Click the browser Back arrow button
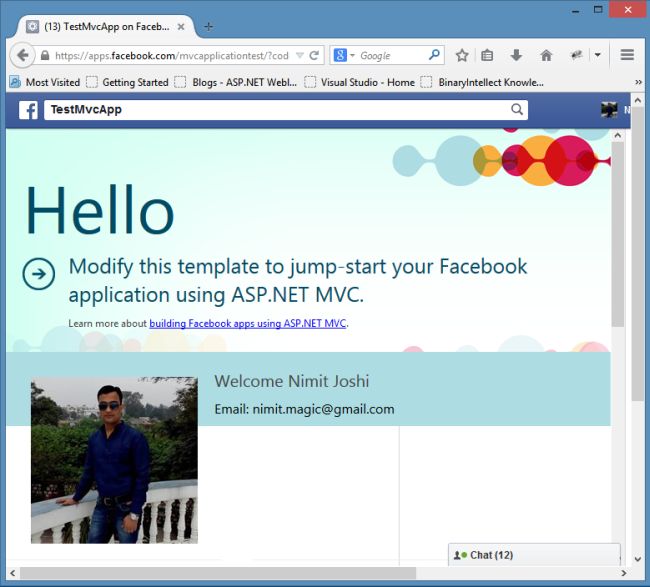The image size is (650, 587). click(22, 55)
